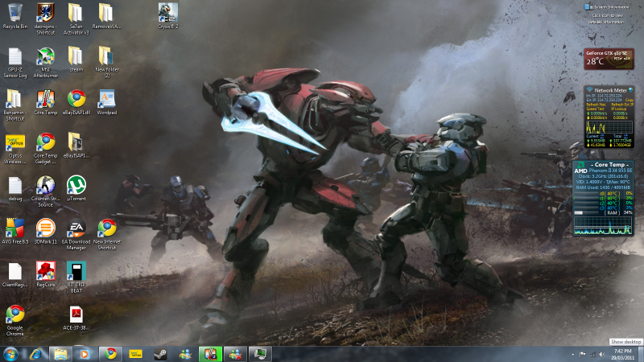Open AVG Free 8.5 desktop shortcut
644x362 pixels.
coord(15,232)
